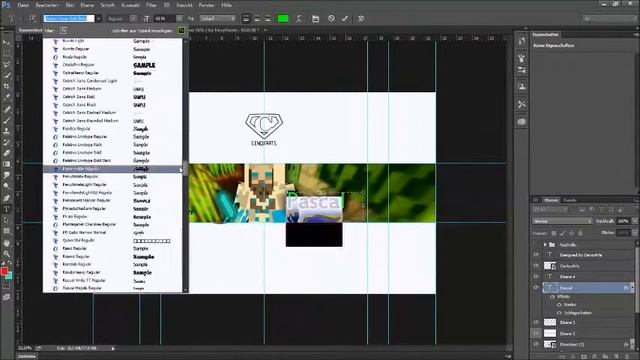Hide the Download (1) layer

536,344
